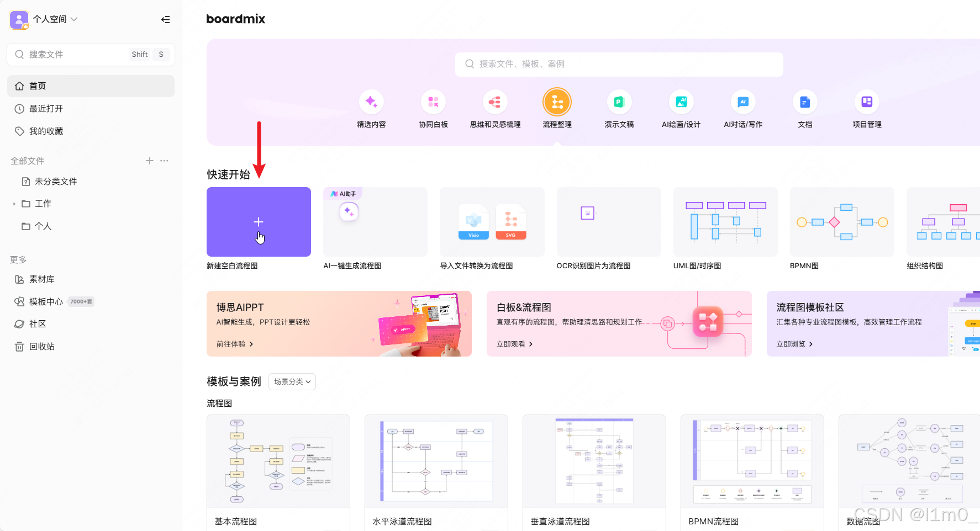
Task: Go to 首页 in sidebar
Action: coord(91,86)
